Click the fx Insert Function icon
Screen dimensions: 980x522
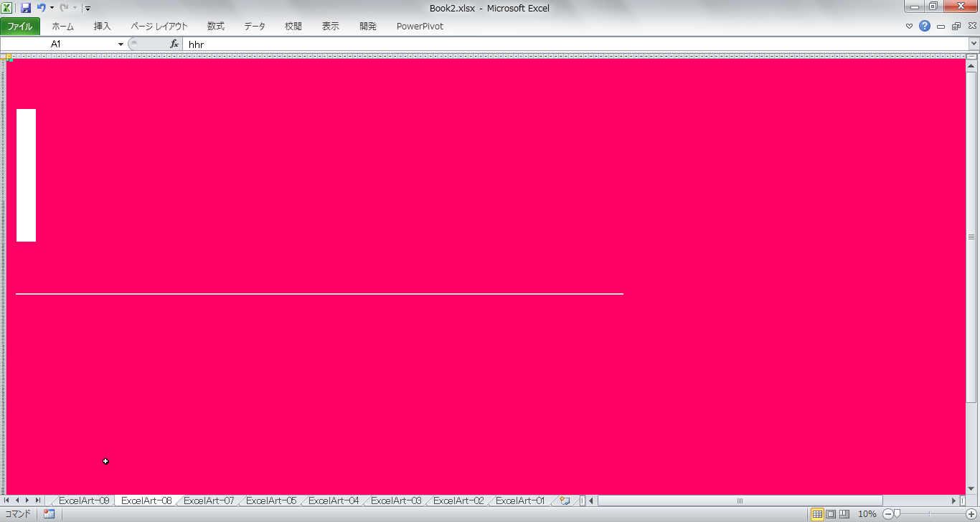[174, 44]
